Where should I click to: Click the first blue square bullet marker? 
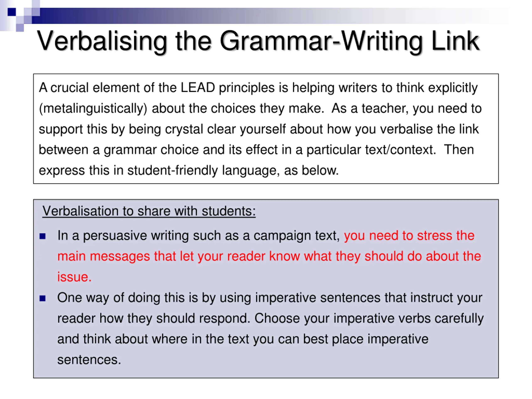click(43, 236)
